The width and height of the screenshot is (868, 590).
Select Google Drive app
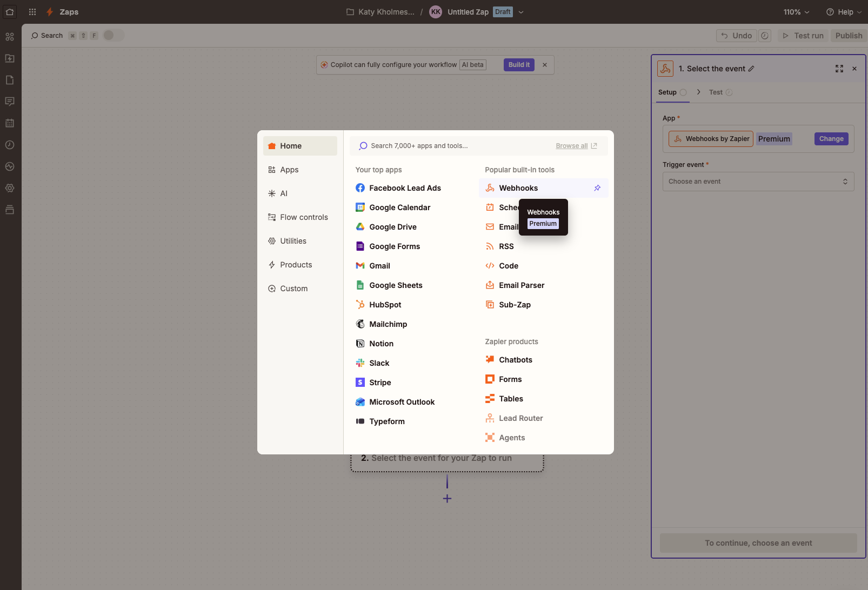pyautogui.click(x=413, y=227)
